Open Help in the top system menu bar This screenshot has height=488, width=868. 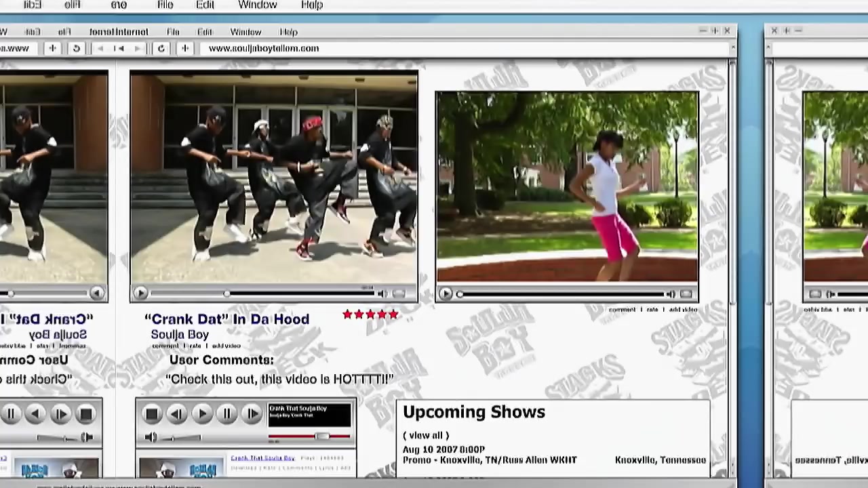coord(312,5)
